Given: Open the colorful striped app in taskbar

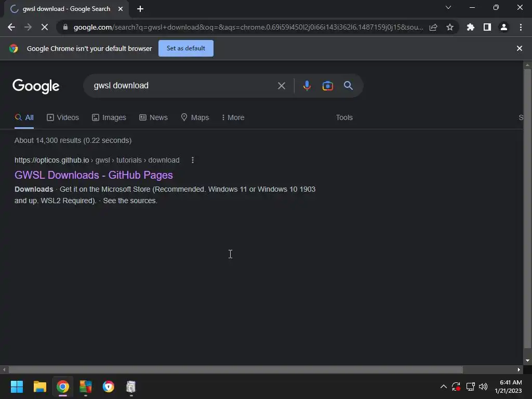Looking at the screenshot, I should pos(86,387).
